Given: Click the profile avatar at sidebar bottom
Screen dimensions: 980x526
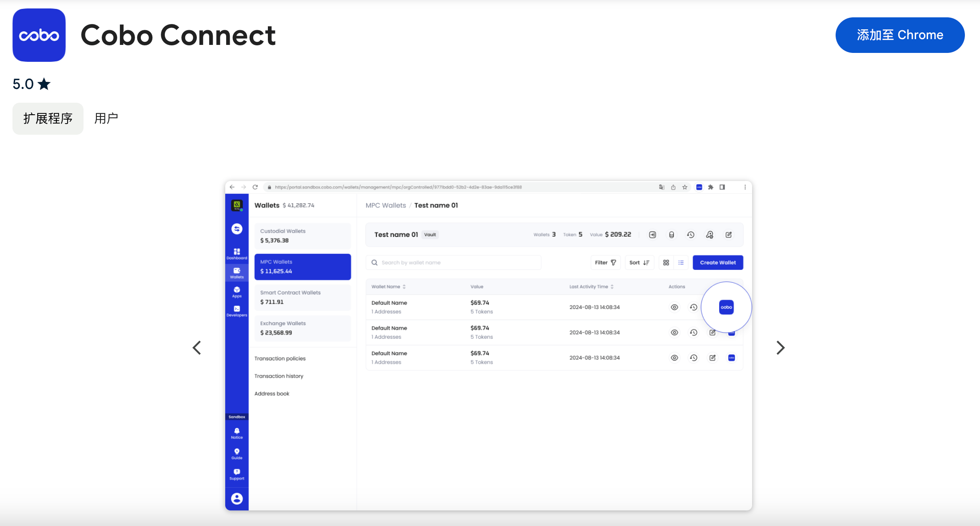Looking at the screenshot, I should coord(237,498).
